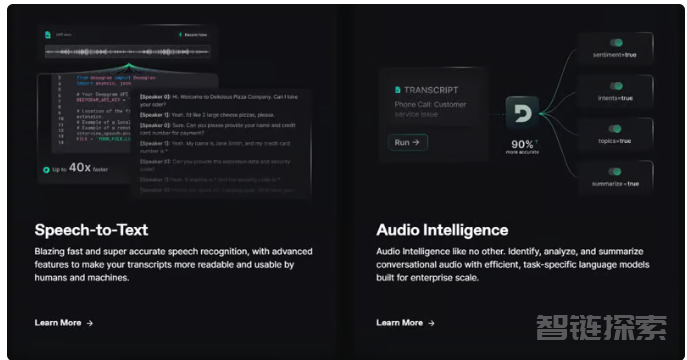The image size is (687, 360).
Task: Click the green file icon beside TRANSCRIPT
Action: point(398,90)
